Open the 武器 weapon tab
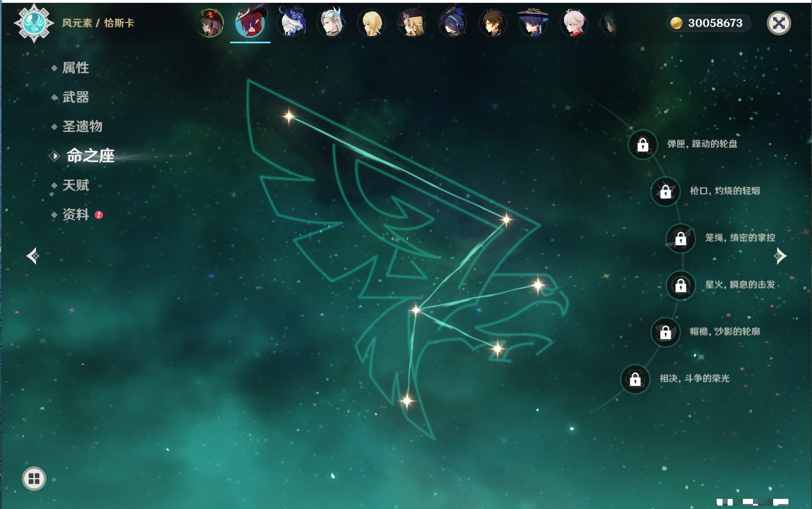This screenshot has height=509, width=812. (x=75, y=97)
